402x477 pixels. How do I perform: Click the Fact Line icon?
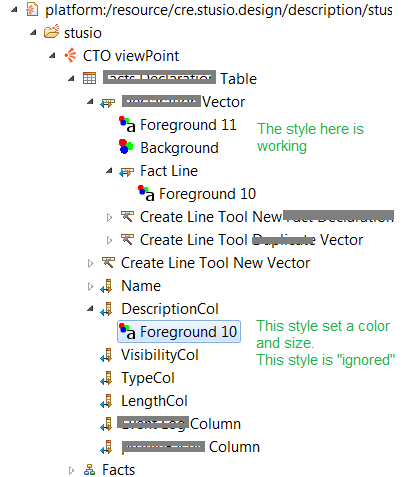[126, 172]
